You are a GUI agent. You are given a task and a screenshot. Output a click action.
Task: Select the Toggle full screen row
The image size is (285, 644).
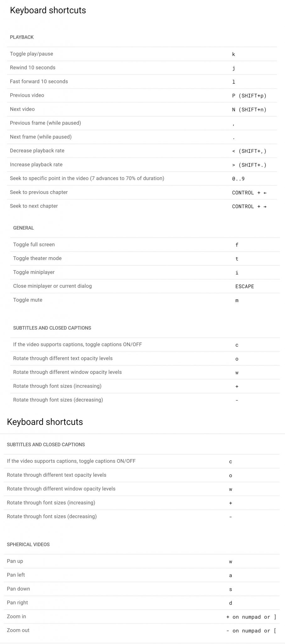click(x=34, y=245)
